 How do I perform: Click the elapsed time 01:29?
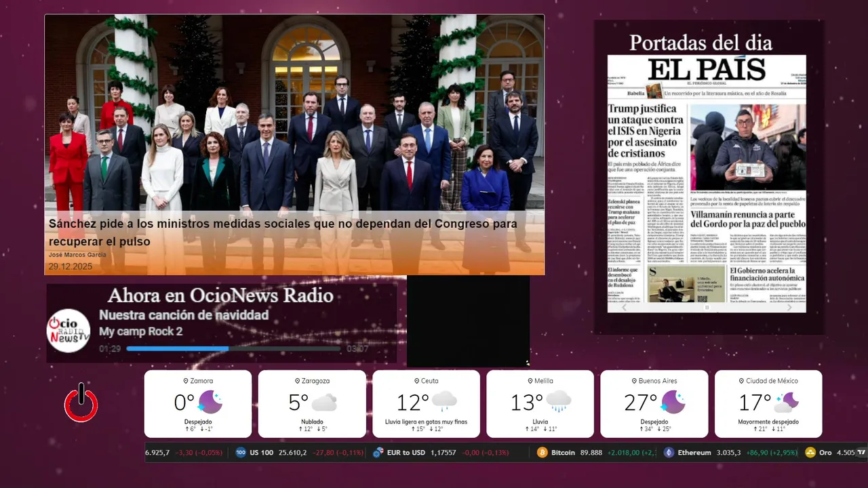(x=110, y=349)
